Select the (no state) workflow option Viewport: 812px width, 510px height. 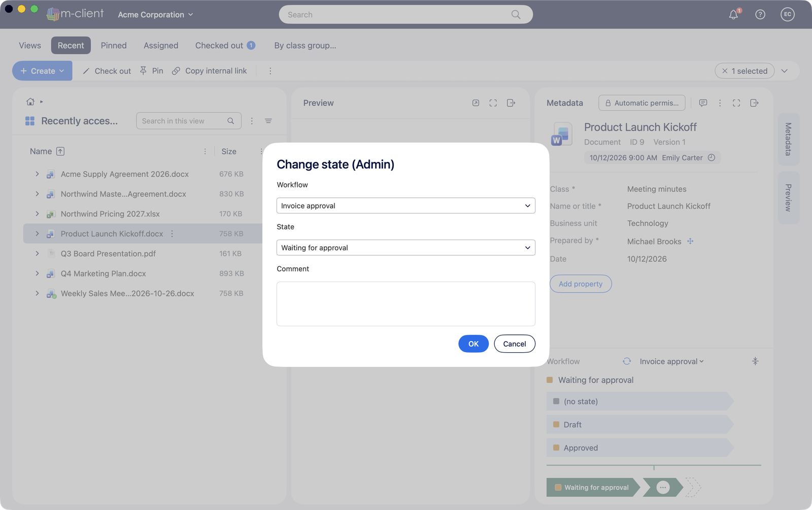(639, 401)
